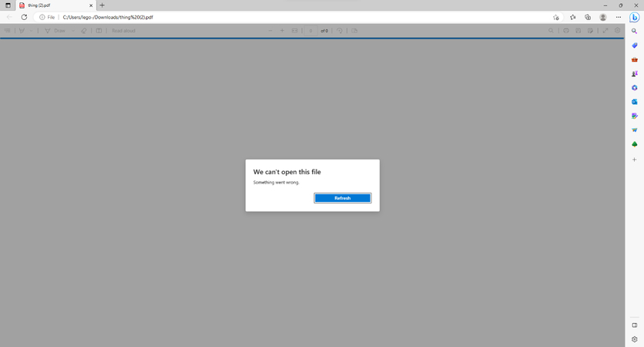
Task: Click the PDF Add text tool
Action: coord(99,30)
